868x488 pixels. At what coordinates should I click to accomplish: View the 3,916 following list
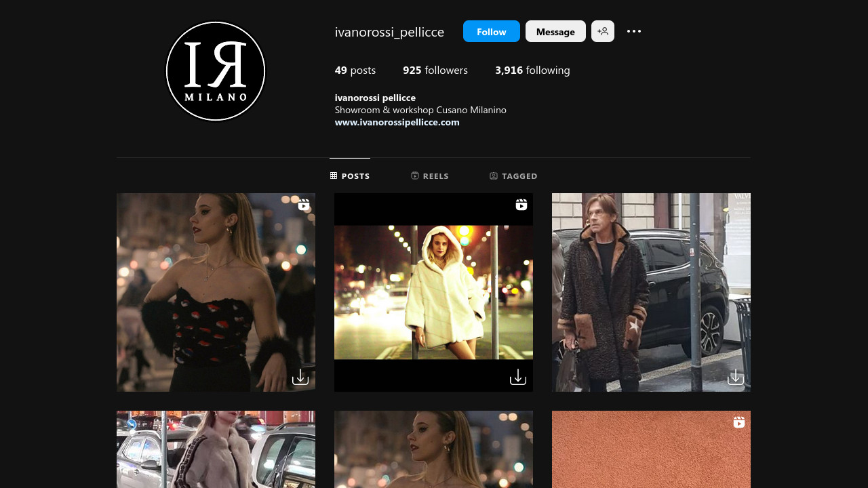[532, 70]
